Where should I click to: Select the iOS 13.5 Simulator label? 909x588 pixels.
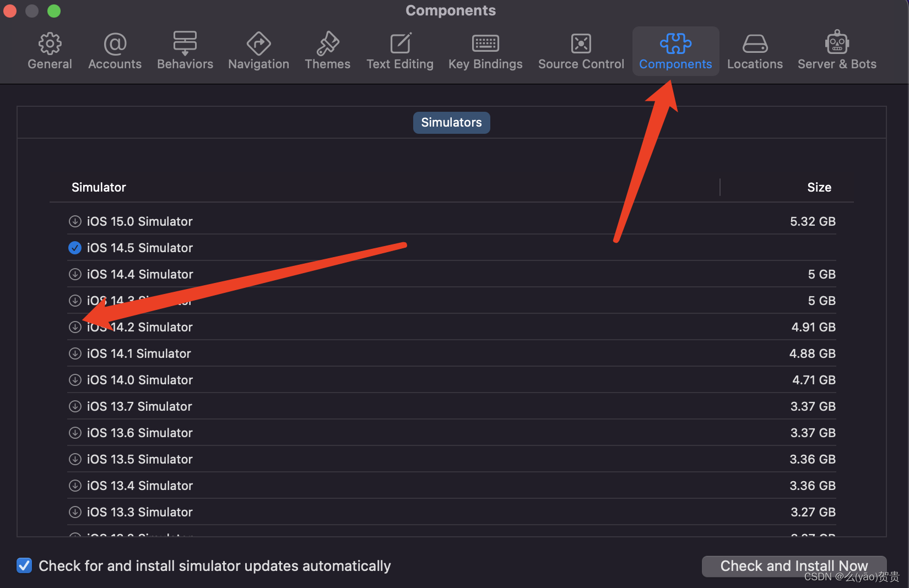140,459
